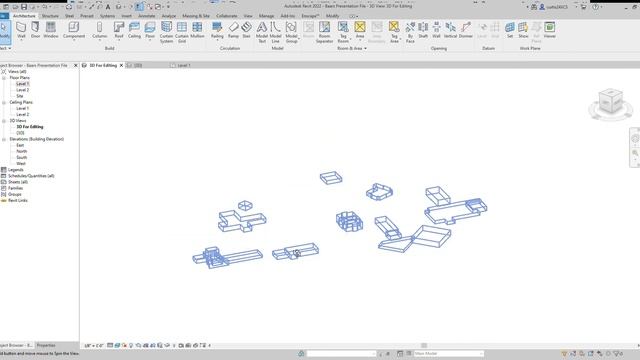Select Revit Links in project browser
Viewport: 640px width, 360px height.
coord(18,200)
